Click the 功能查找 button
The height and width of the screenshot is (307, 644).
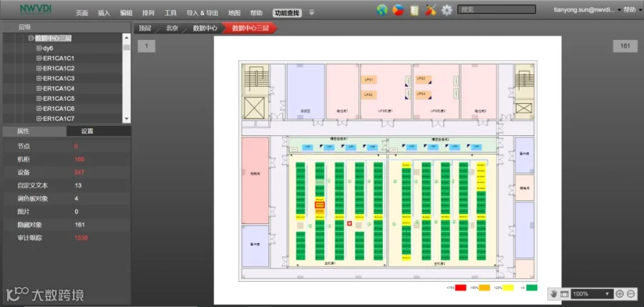coord(287,13)
